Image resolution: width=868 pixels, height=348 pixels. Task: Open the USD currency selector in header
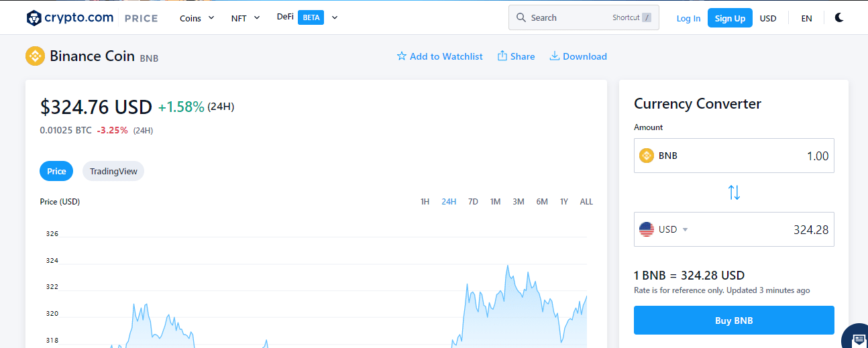click(x=768, y=18)
